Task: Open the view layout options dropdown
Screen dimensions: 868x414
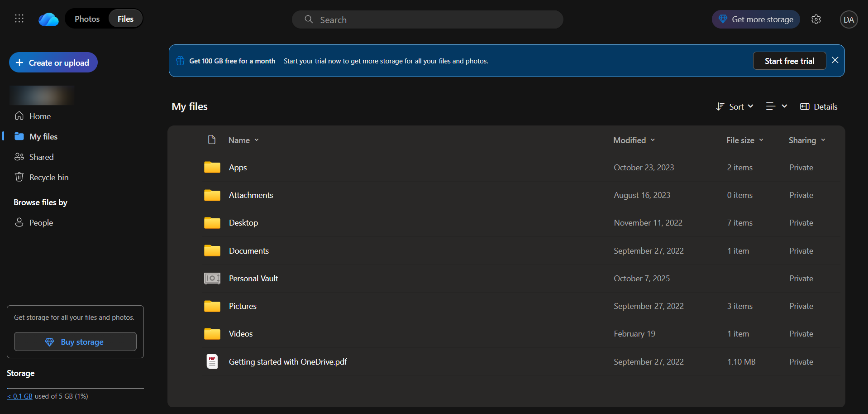Action: [776, 106]
